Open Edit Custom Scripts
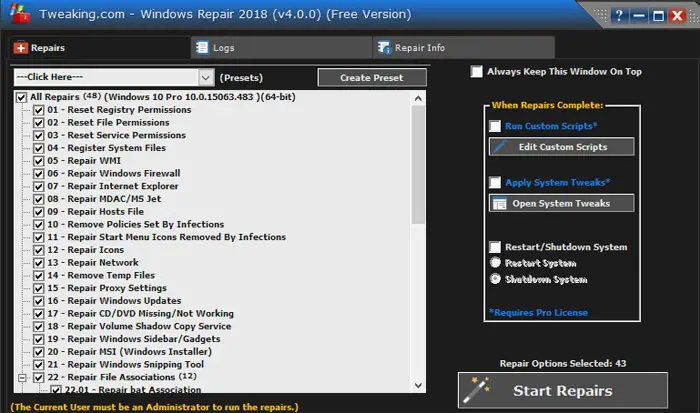Screen dimensions: 700x413 [x=562, y=147]
